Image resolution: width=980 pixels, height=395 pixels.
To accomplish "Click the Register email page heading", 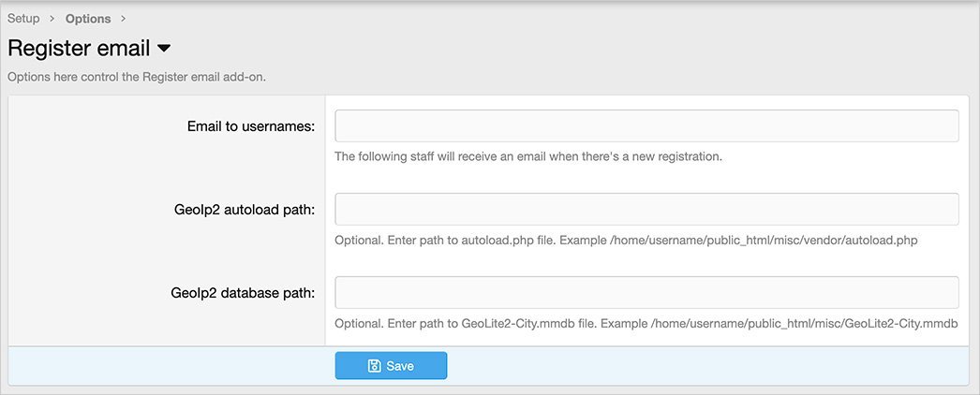I will pyautogui.click(x=79, y=48).
